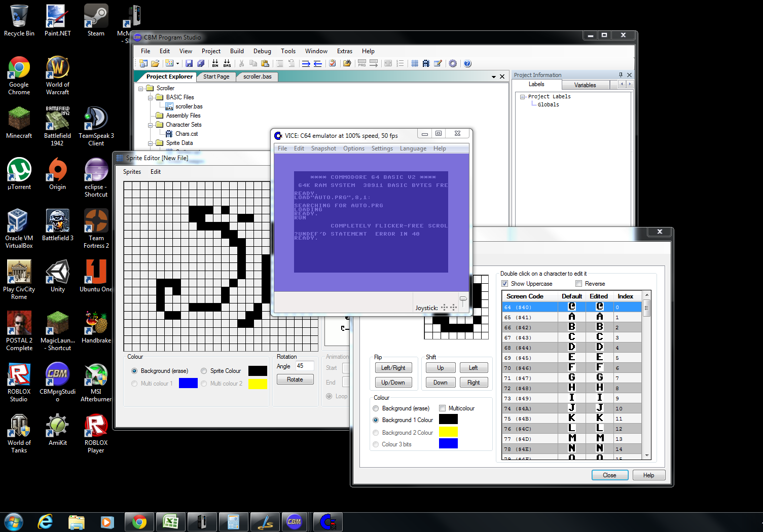Click the CBM taskbar icon
Viewport: 763px width, 532px height.
(294, 521)
